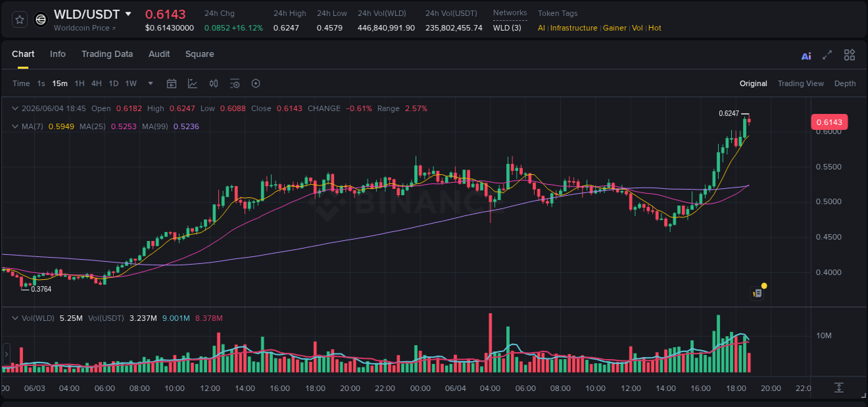Select the 1D interval

pyautogui.click(x=113, y=83)
